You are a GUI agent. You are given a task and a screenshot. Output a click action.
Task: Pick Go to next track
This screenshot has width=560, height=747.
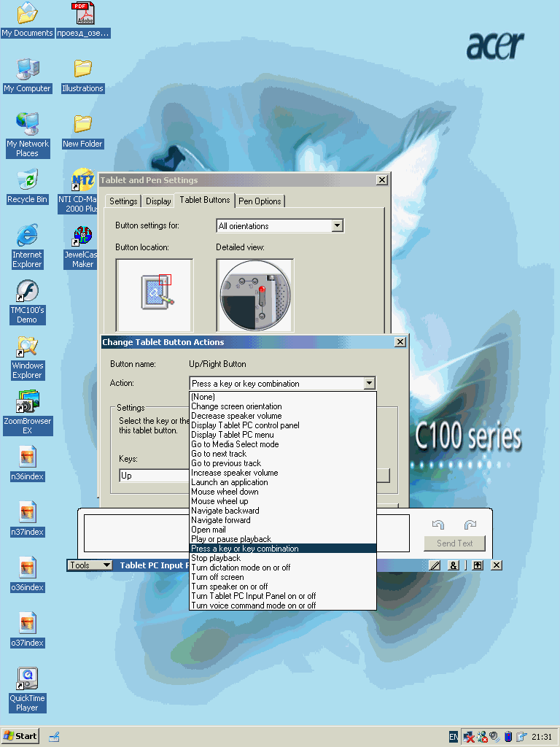(x=282, y=454)
